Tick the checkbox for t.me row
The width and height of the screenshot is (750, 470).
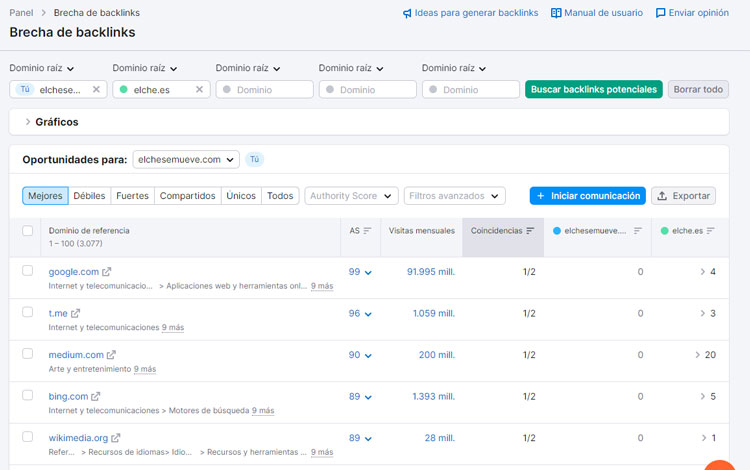tap(28, 312)
